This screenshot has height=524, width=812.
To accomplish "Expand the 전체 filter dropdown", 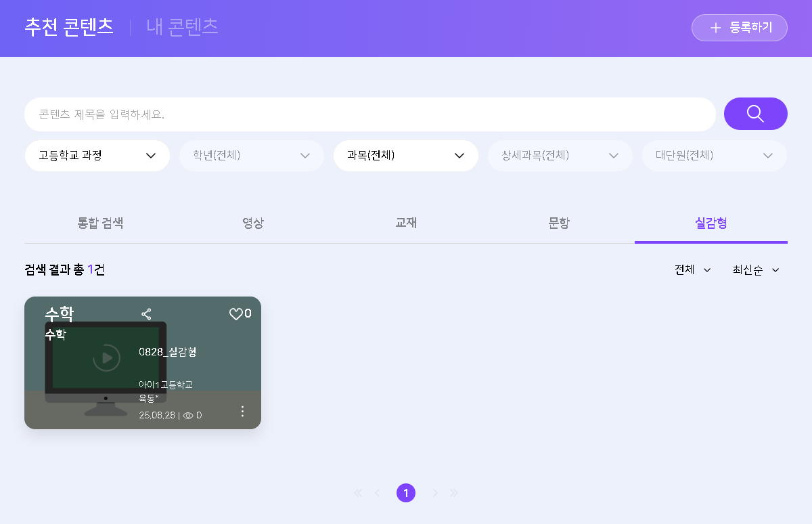I will [x=693, y=270].
